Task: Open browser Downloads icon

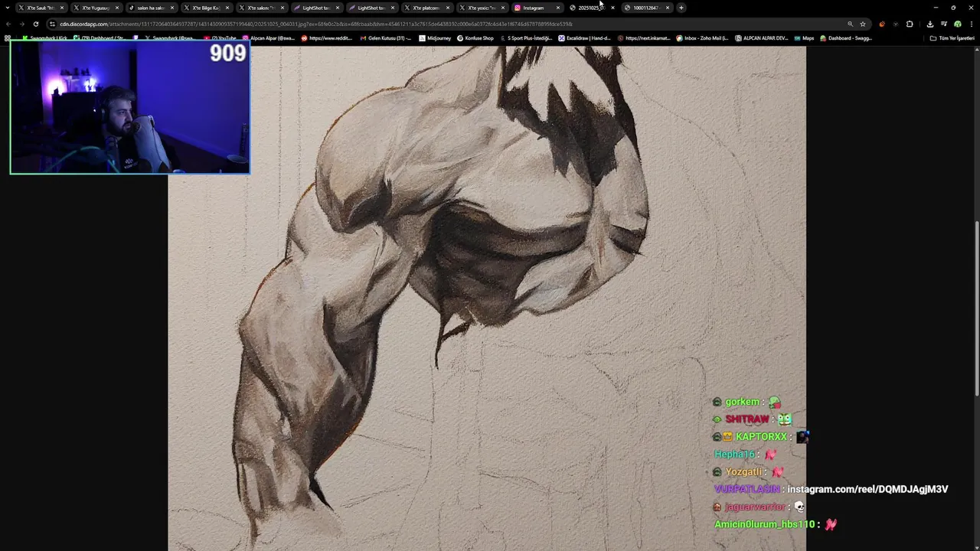Action: pos(930,24)
